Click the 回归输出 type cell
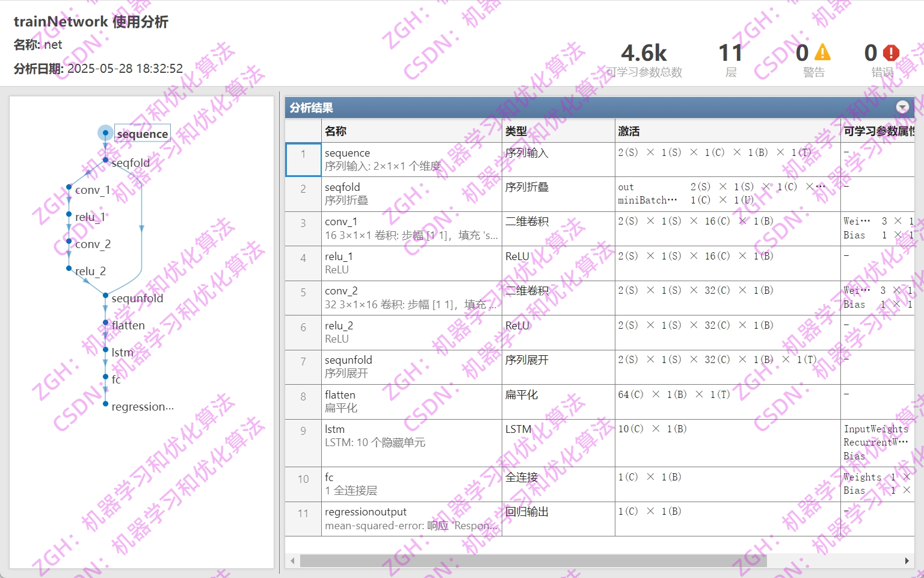 pos(558,518)
